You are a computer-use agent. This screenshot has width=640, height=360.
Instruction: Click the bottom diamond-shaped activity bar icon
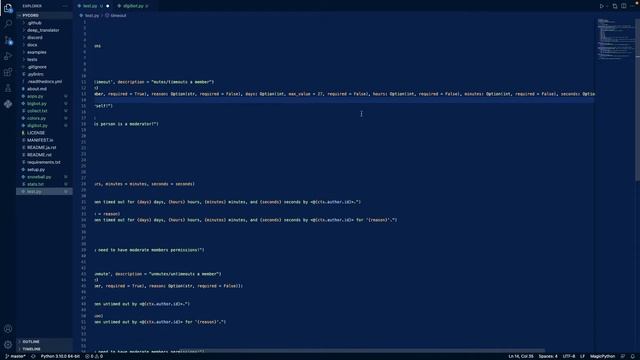coord(8,104)
